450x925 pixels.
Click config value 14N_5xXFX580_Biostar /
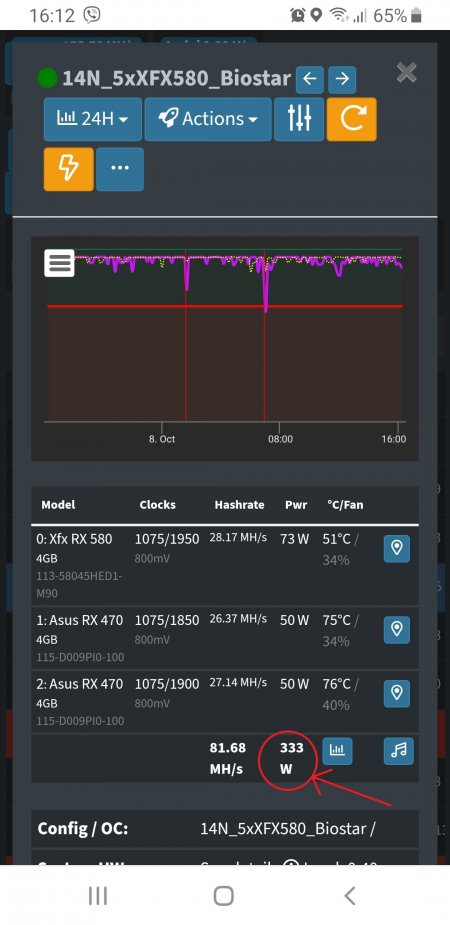tap(288, 828)
